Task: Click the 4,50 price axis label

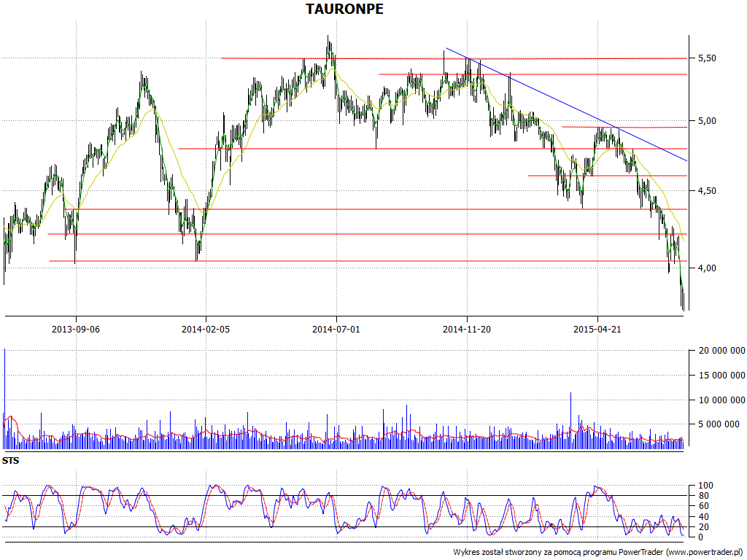Action: click(x=707, y=191)
